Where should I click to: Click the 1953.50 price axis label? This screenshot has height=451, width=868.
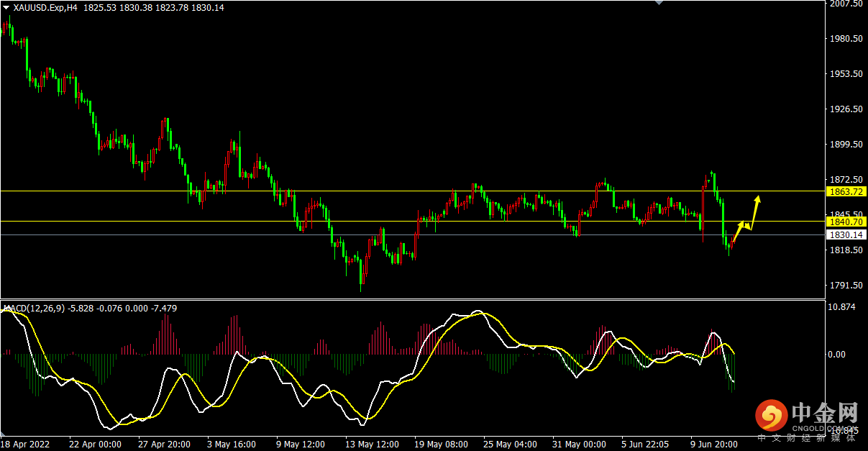pos(846,74)
